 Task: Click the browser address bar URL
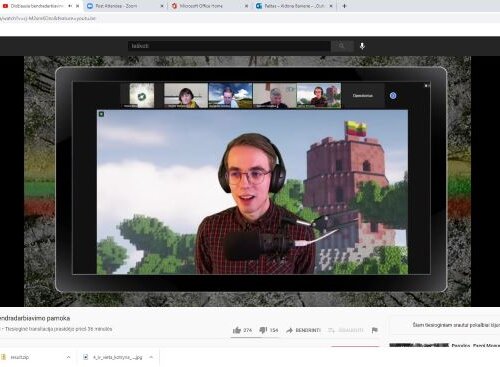pos(48,18)
